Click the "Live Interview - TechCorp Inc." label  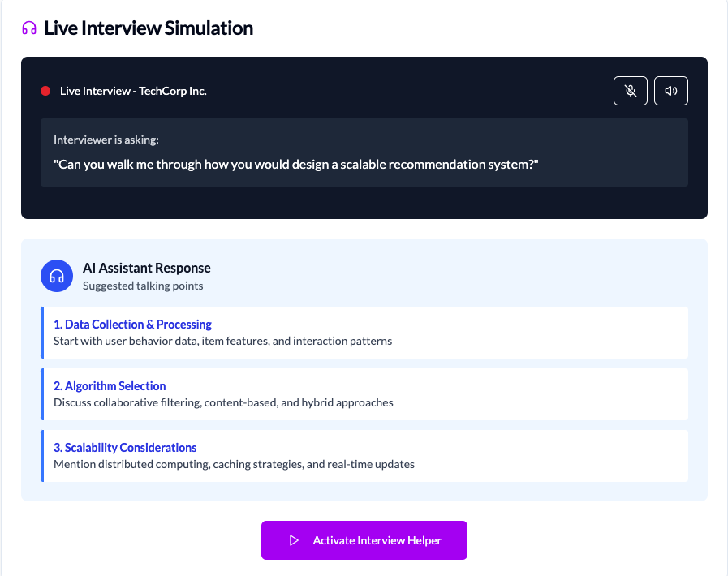pos(133,91)
